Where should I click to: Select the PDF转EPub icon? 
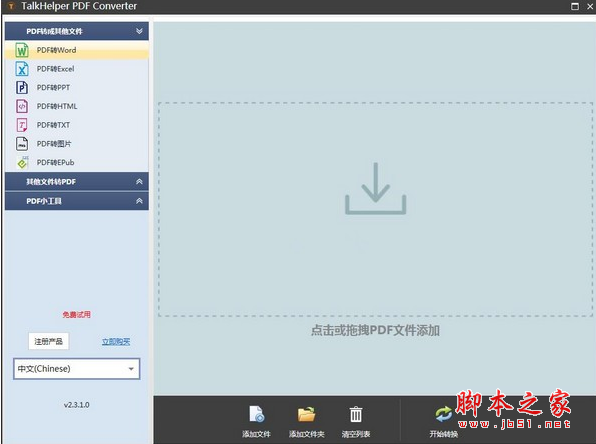pos(22,162)
